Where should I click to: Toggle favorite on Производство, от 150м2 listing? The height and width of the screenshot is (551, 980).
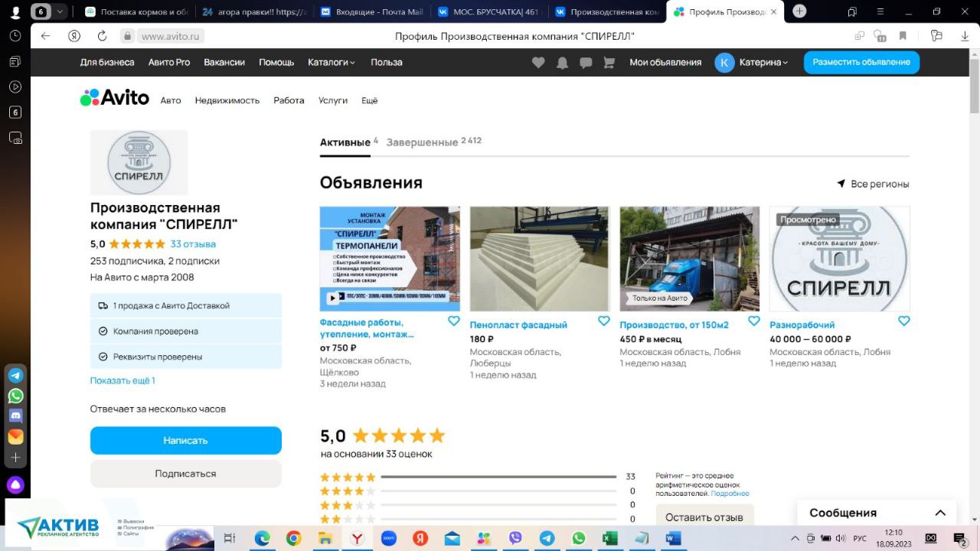(x=753, y=321)
